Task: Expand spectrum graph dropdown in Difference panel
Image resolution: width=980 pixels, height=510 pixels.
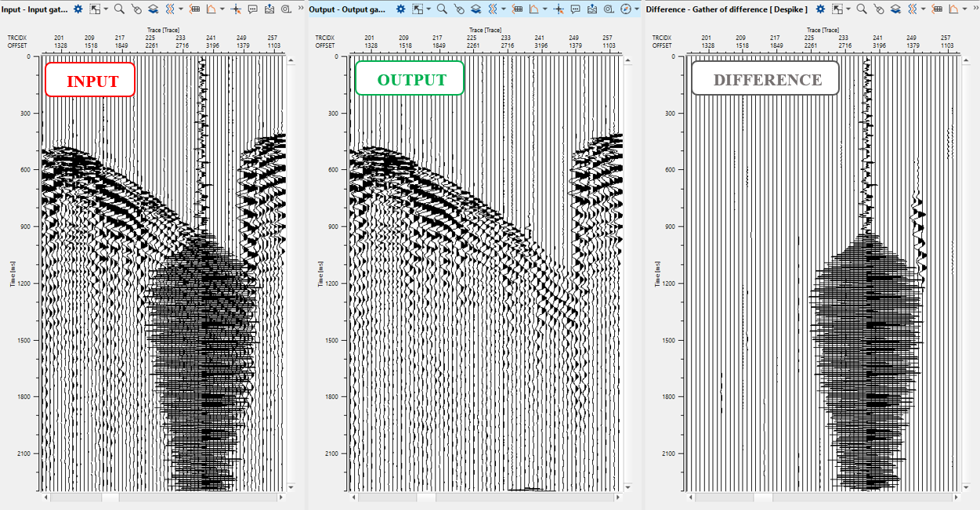Action: point(965,9)
